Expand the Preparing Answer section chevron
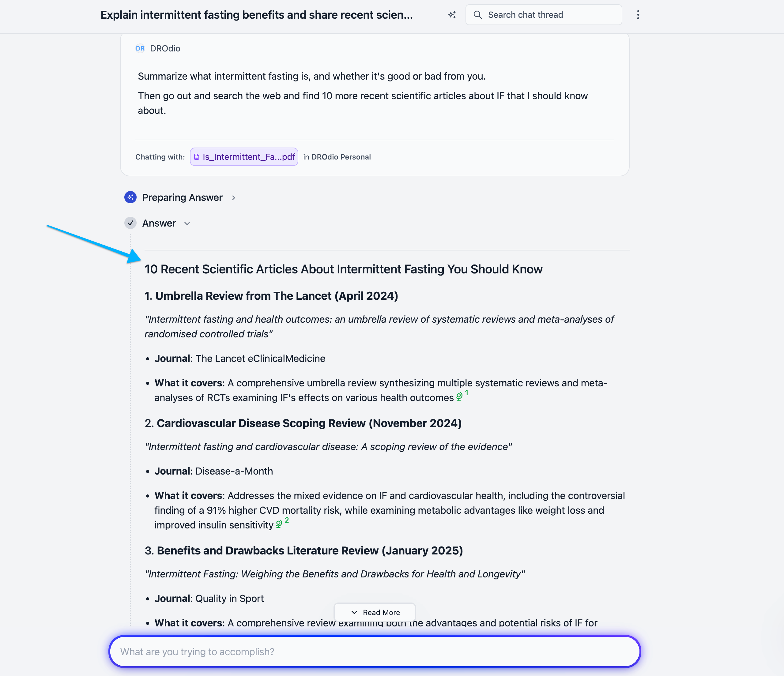The width and height of the screenshot is (784, 676). tap(233, 198)
